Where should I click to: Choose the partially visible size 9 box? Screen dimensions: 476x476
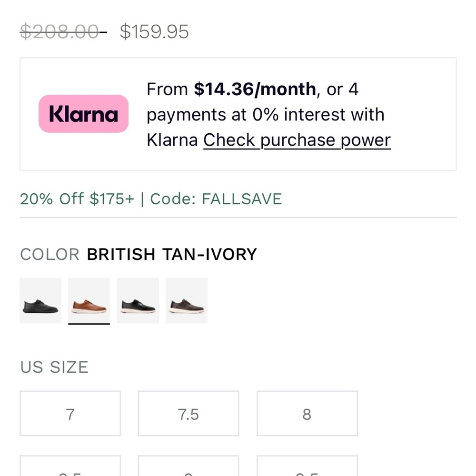188,466
